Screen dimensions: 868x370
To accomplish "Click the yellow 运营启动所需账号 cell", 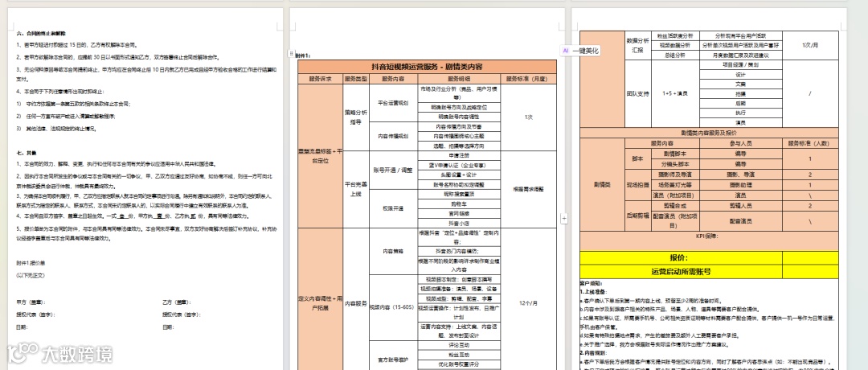I will (x=682, y=271).
